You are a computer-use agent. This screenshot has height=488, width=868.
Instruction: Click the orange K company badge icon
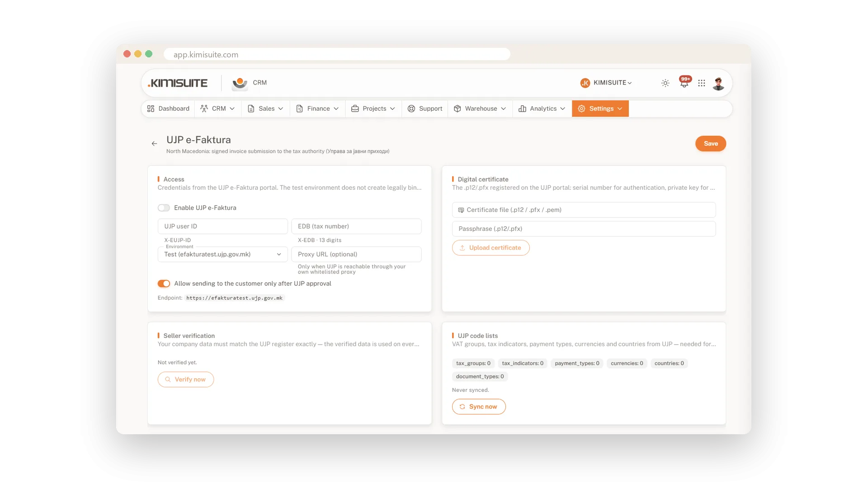click(585, 83)
